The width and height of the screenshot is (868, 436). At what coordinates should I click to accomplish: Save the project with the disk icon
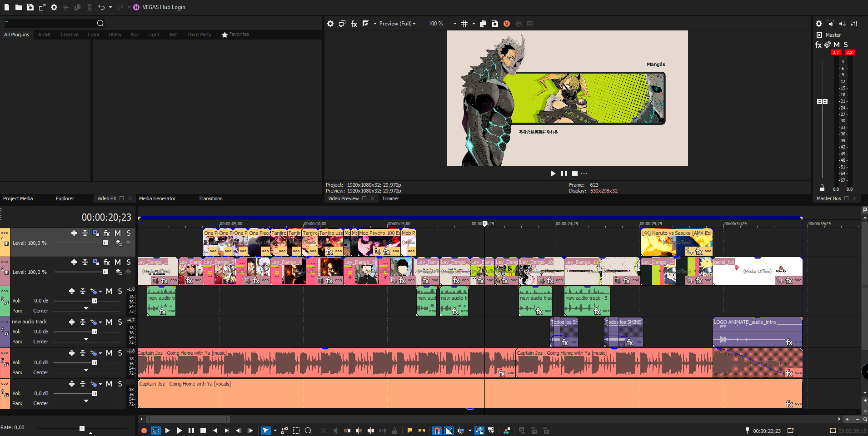(30, 7)
